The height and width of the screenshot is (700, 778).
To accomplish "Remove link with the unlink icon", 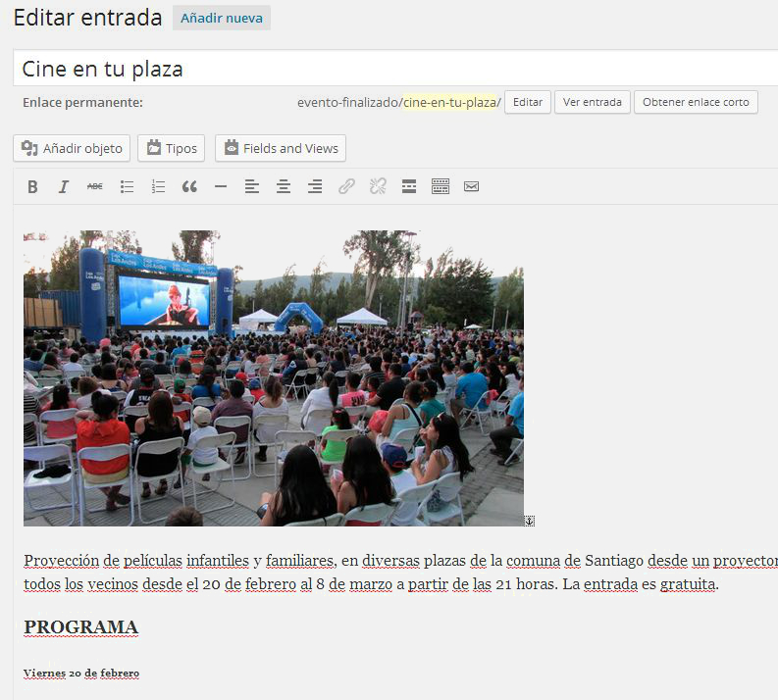I will tap(378, 187).
